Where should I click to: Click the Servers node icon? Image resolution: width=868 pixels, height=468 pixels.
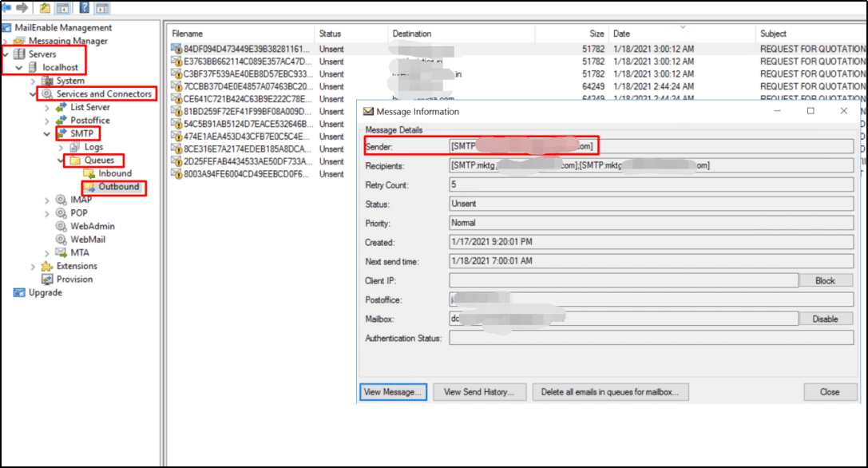19,54
